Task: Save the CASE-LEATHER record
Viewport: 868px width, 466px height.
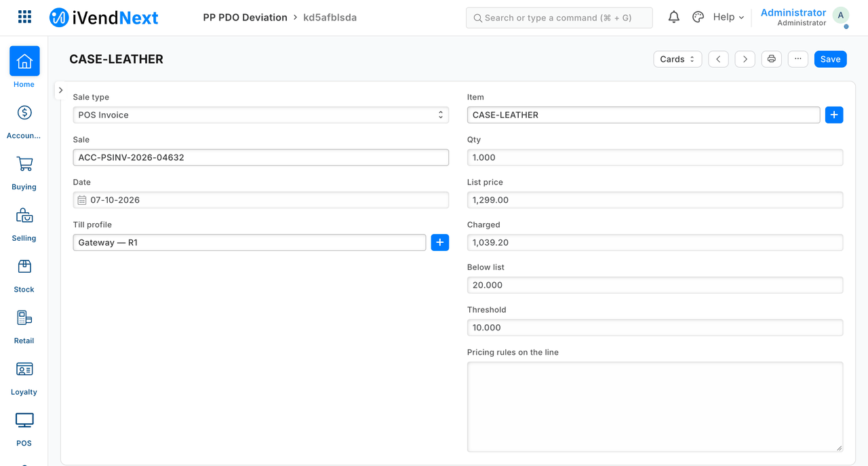Action: tap(831, 59)
